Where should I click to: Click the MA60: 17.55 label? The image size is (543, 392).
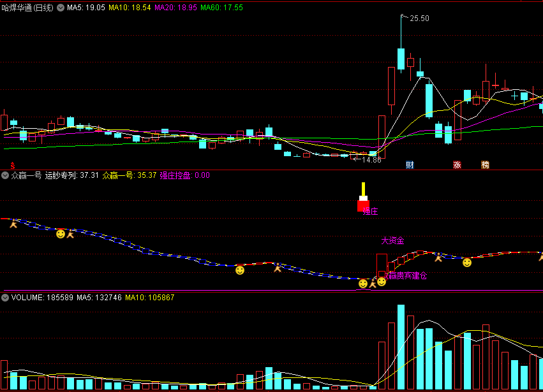(x=221, y=8)
